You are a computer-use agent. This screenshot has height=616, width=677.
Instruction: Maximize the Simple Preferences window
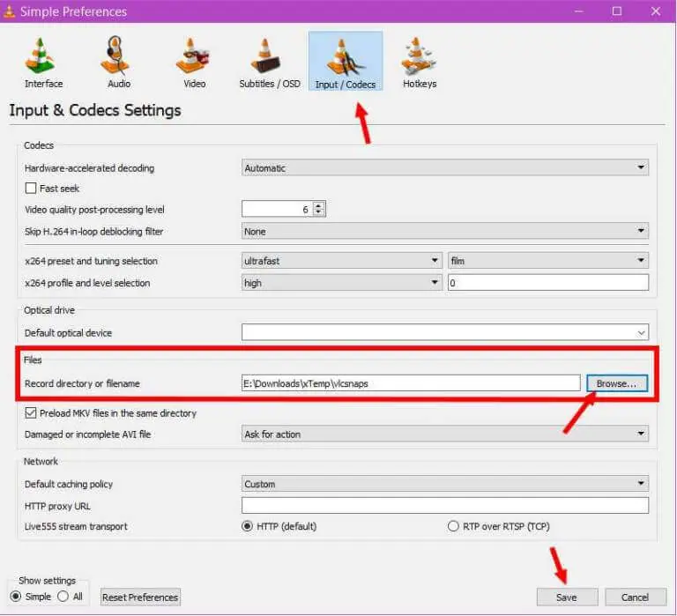coord(617,11)
